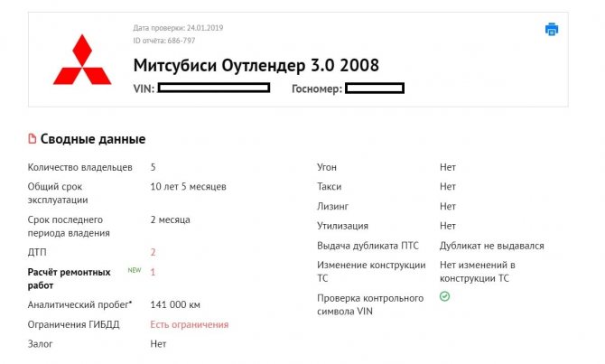This screenshot has width=605, height=364.
Task: Click the Лизинг label
Action: 332,207
